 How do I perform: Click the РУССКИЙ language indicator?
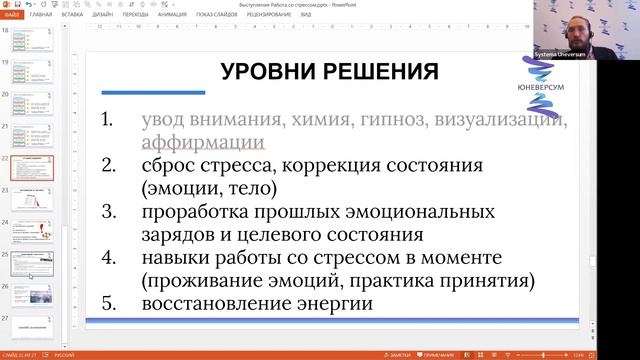[64, 355]
